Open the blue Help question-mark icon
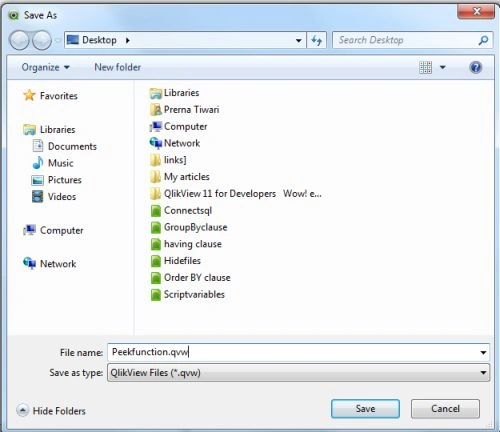 pos(476,67)
